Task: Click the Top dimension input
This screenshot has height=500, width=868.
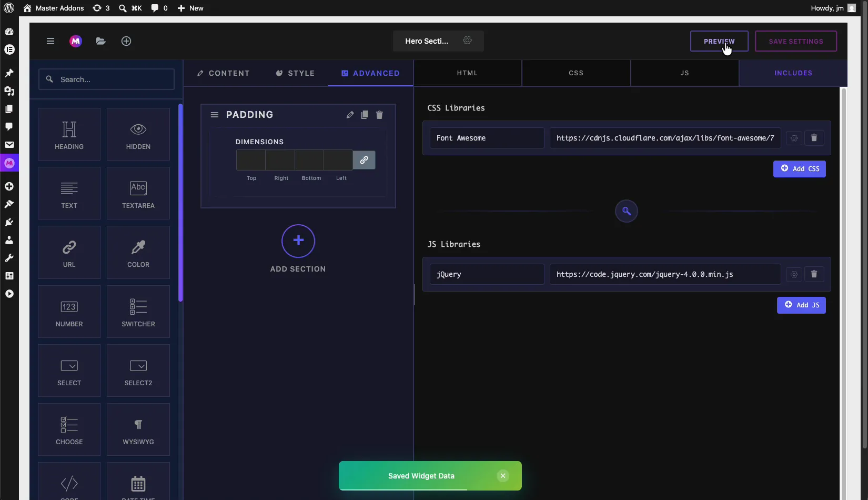Action: pyautogui.click(x=251, y=160)
